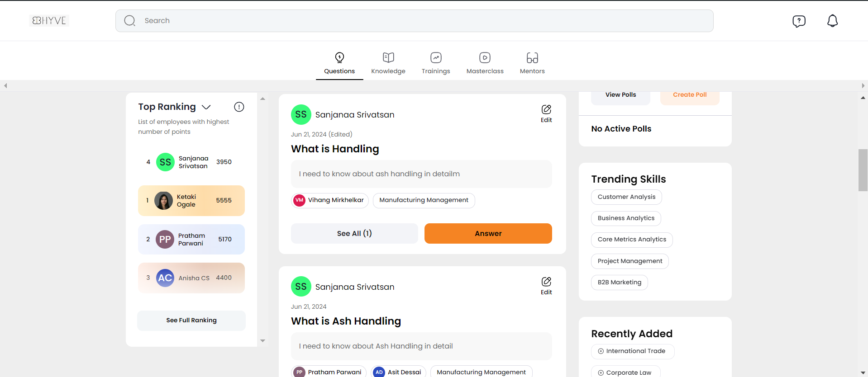Switch to the Mentors tab
The height and width of the screenshot is (377, 868).
(532, 64)
